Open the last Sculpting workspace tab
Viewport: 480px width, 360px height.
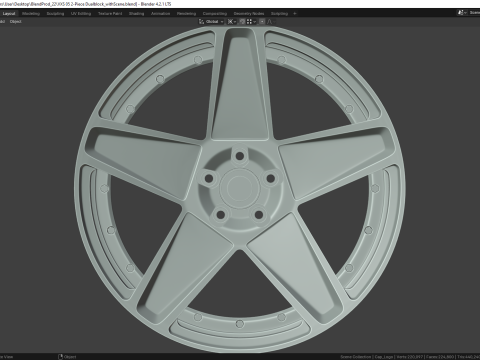coord(279,14)
